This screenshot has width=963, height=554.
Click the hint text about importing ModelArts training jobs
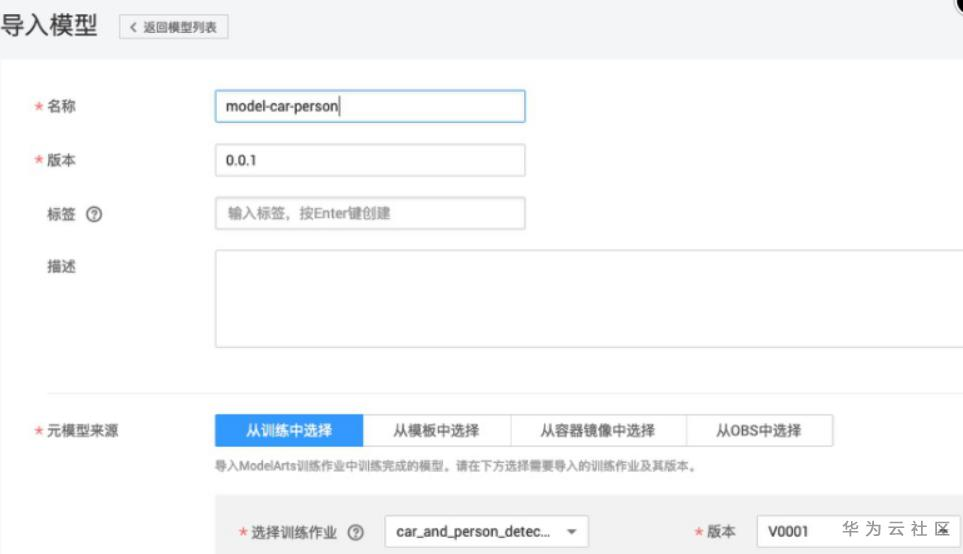click(x=455, y=466)
